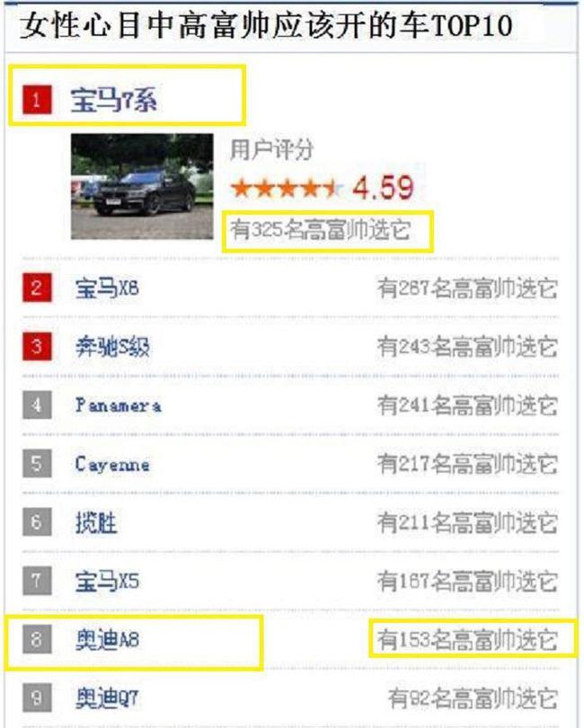The image size is (584, 728).
Task: Click the 有325名高富帅选它 text
Action: click(x=321, y=230)
